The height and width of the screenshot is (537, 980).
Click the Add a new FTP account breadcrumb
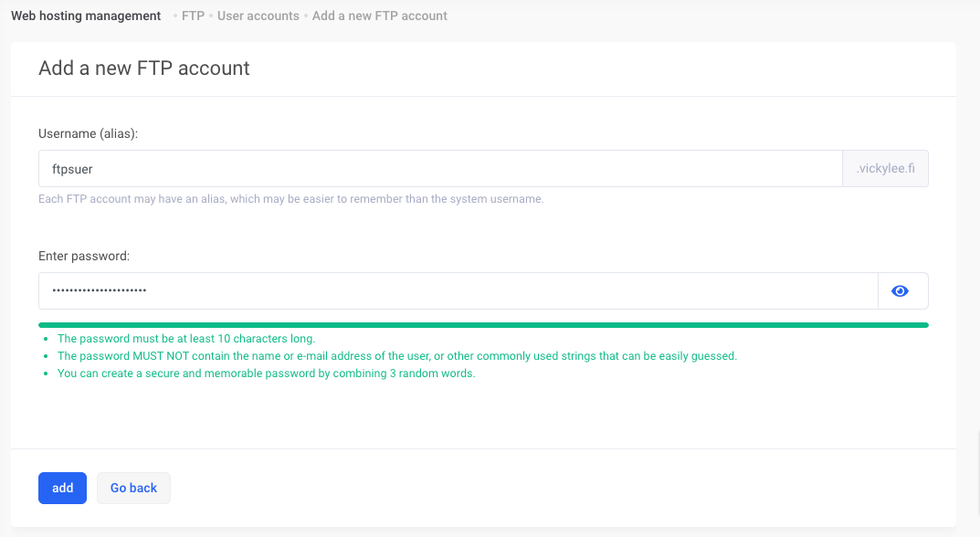(379, 16)
